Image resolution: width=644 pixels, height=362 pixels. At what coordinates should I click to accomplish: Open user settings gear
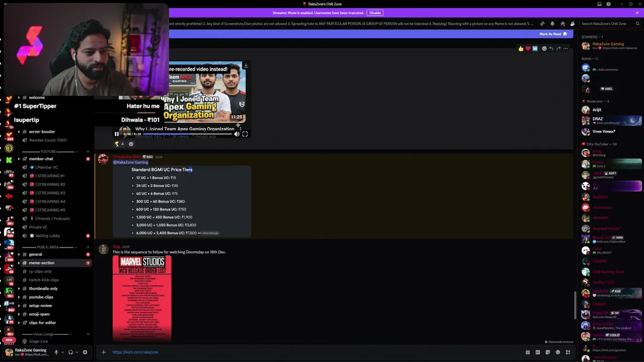coord(85,352)
